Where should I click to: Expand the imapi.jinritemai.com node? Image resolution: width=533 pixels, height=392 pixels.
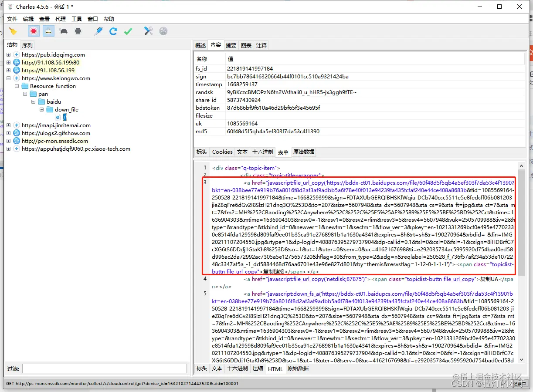click(8, 125)
